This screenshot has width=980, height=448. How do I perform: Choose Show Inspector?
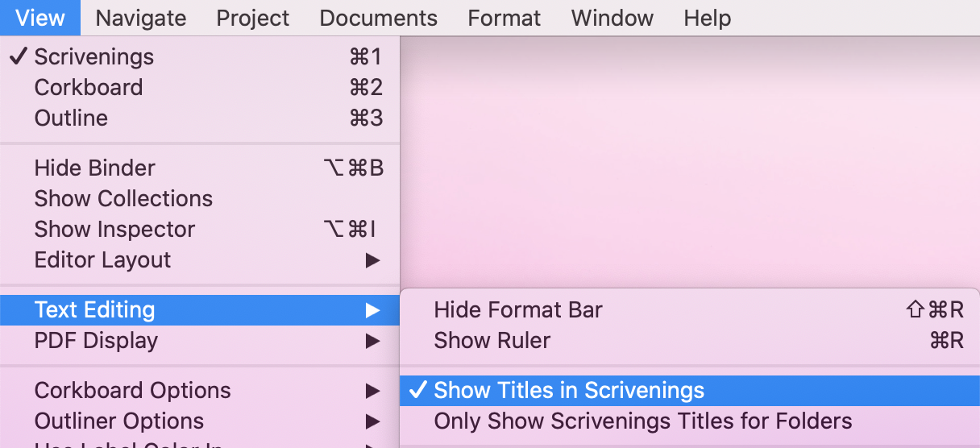(200, 230)
